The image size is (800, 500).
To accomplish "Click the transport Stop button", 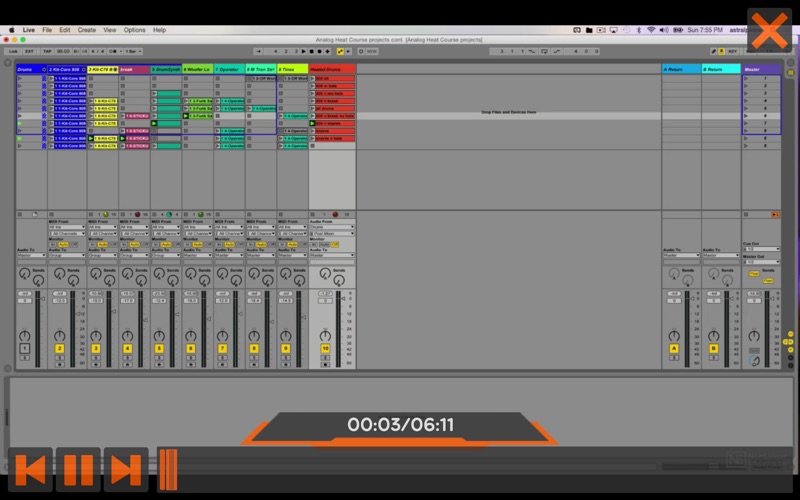I will tap(311, 52).
